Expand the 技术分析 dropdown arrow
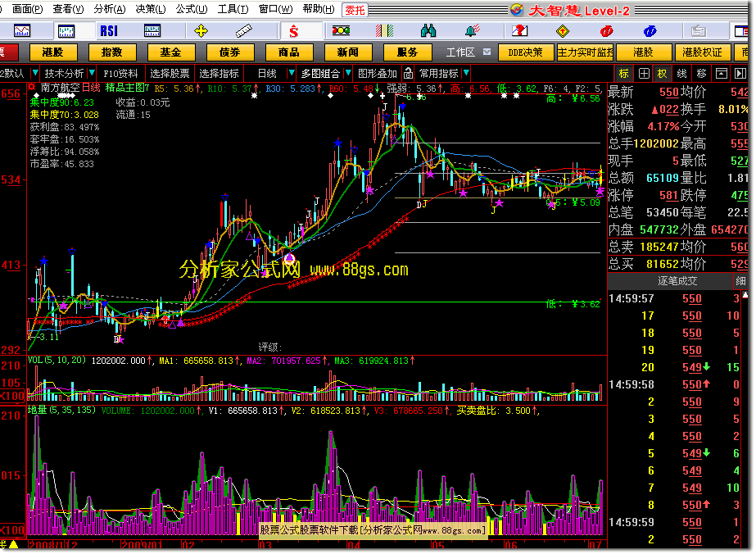 click(x=92, y=73)
